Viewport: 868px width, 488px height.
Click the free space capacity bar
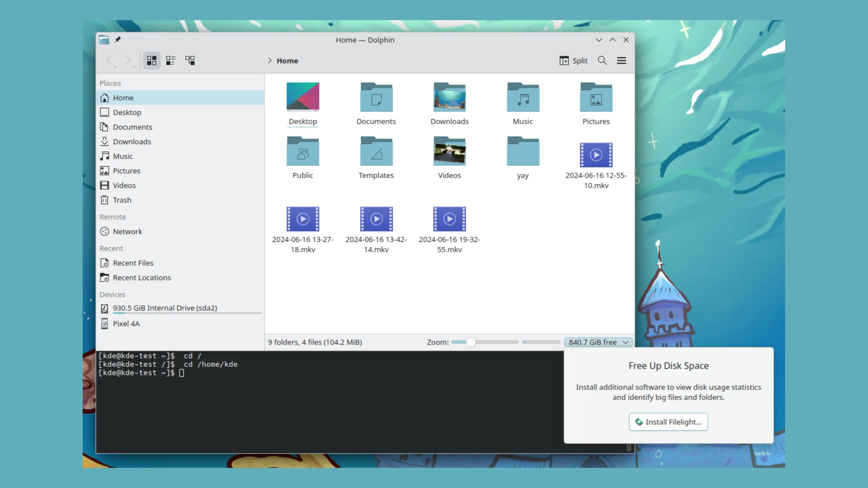pyautogui.click(x=541, y=342)
